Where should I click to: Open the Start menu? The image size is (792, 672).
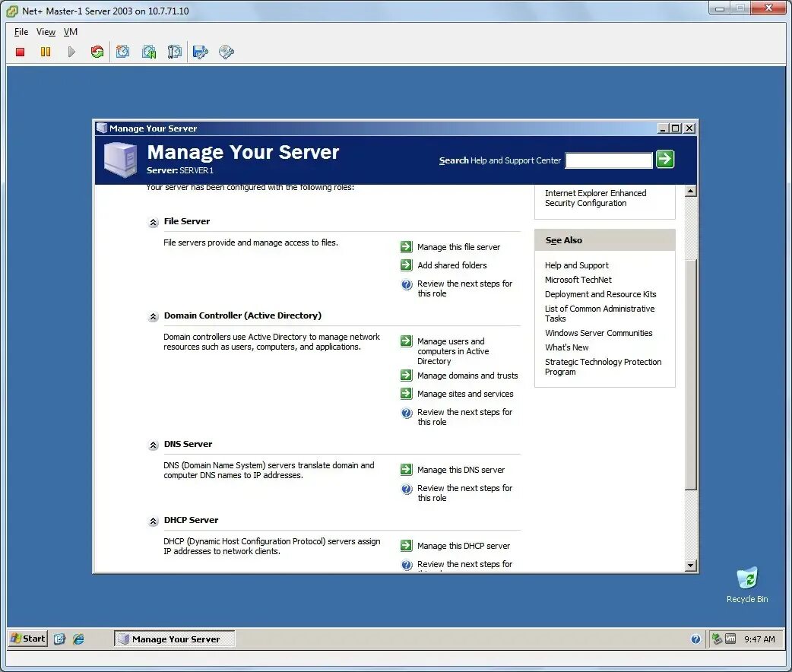28,639
